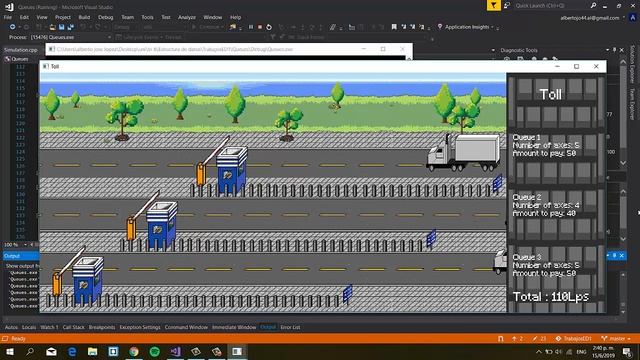Close the Diagnostic Tools panel
640x360 pixels.
pyautogui.click(x=622, y=50)
